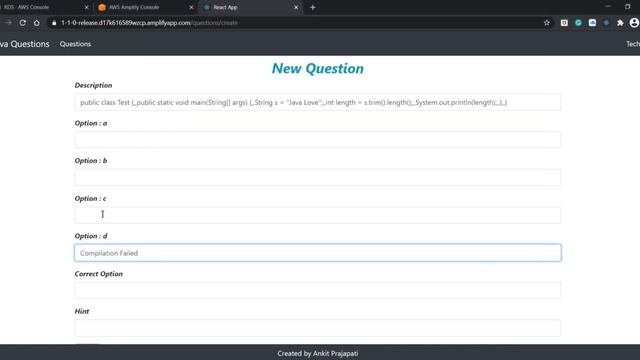Go to browser home via house icon
This screenshot has width=640, height=360.
(37, 23)
